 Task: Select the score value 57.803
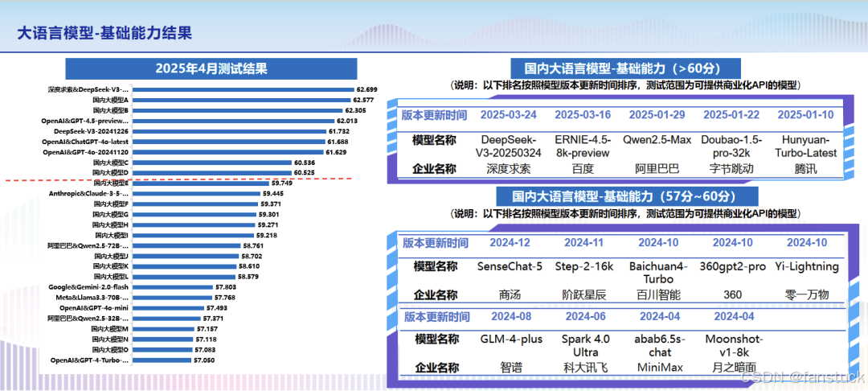(225, 287)
